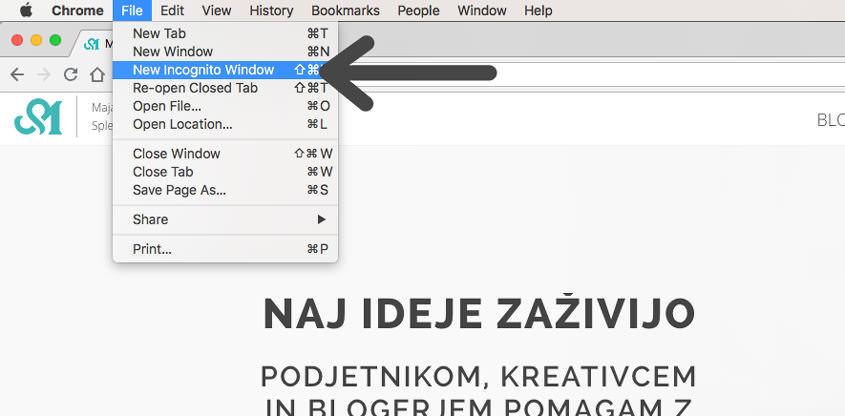Open the Edit menu
Viewport: 845px width, 416px height.
tap(172, 10)
